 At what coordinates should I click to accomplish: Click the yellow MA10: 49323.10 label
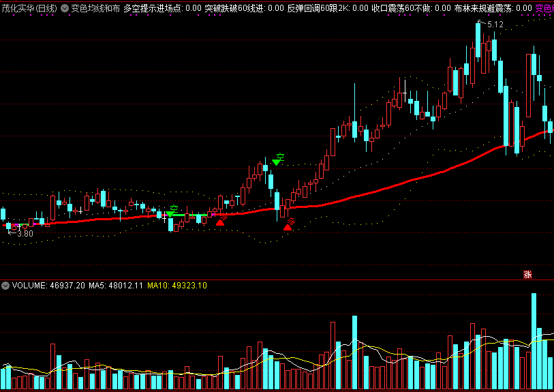tap(177, 286)
